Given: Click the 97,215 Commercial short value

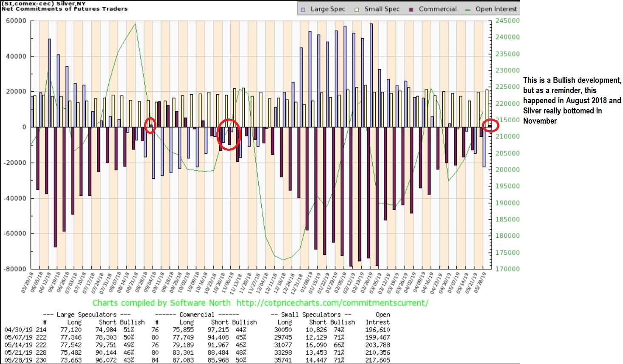Looking at the screenshot, I should (x=218, y=330).
